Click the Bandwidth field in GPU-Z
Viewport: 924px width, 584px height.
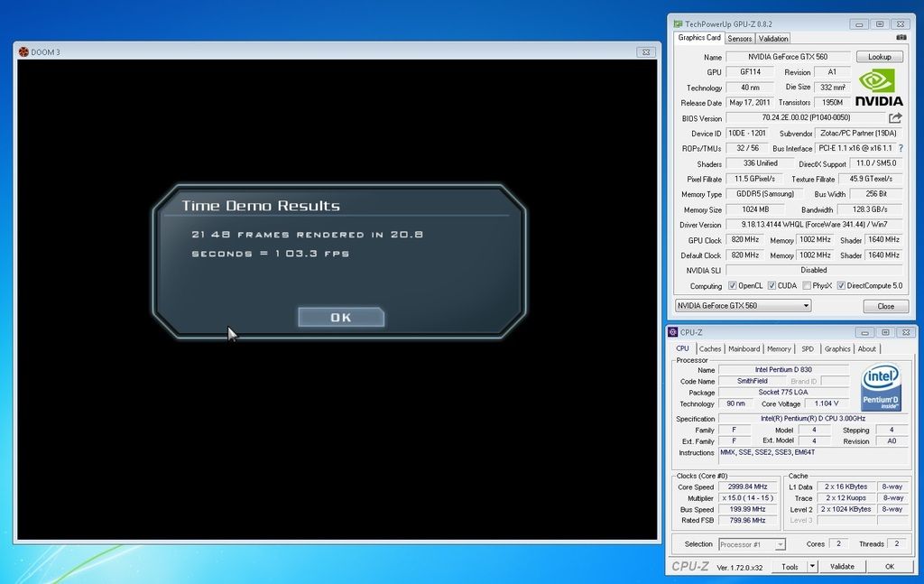click(870, 209)
